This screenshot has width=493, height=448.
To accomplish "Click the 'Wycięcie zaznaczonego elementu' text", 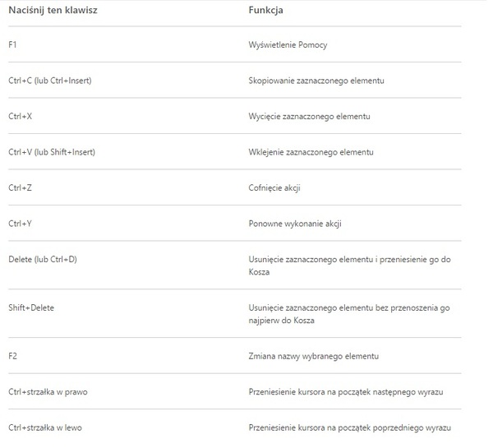I will pyautogui.click(x=309, y=116).
